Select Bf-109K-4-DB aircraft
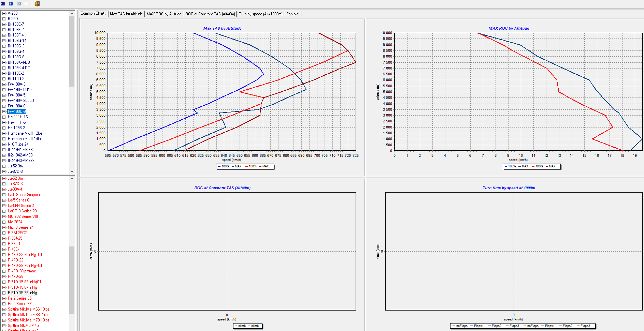Viewport: 644px width, 331px height. [19, 62]
